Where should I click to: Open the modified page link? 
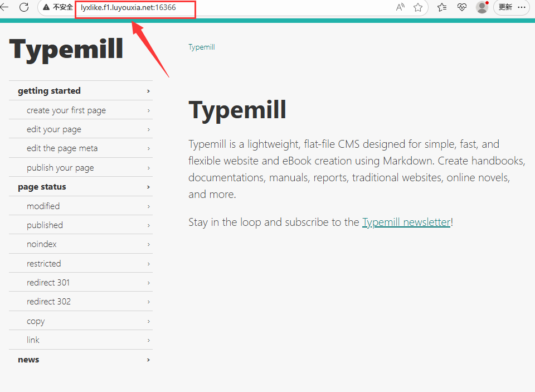[80, 206]
